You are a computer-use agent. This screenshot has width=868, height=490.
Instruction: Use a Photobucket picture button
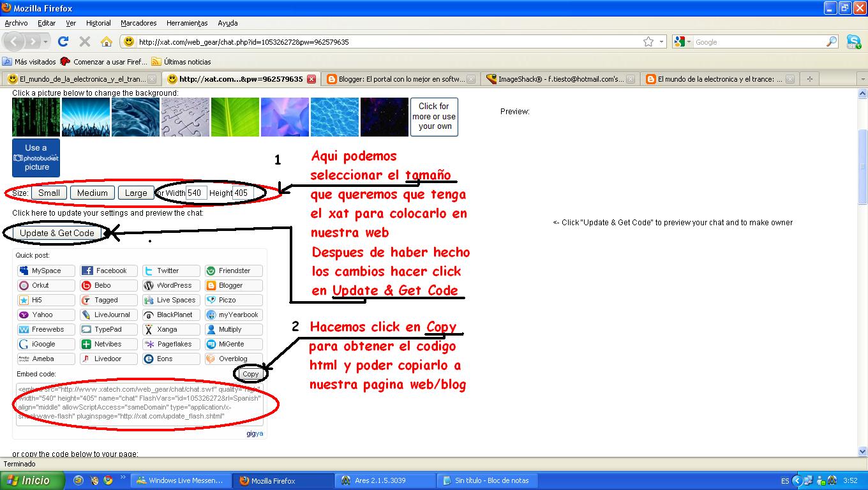tap(36, 158)
